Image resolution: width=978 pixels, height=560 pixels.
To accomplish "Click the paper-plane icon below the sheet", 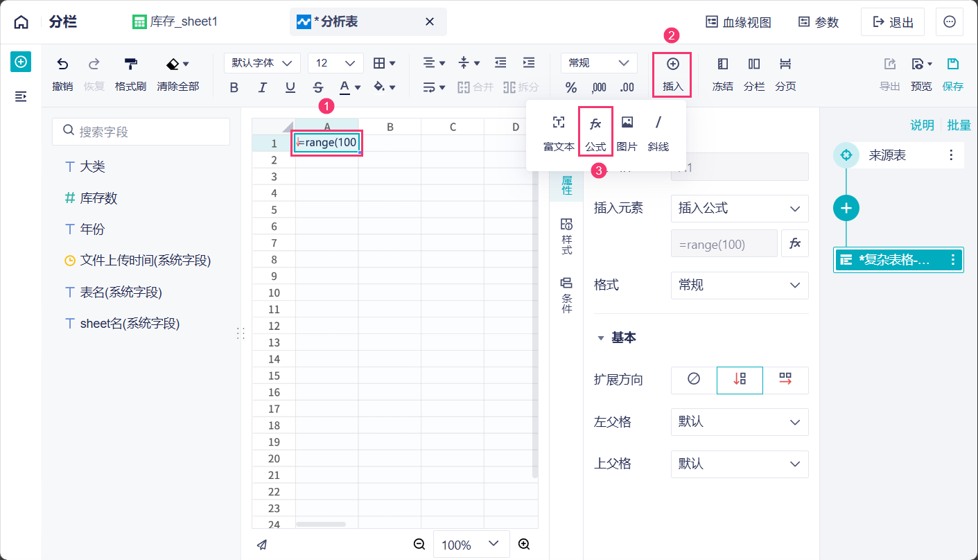I will [262, 545].
